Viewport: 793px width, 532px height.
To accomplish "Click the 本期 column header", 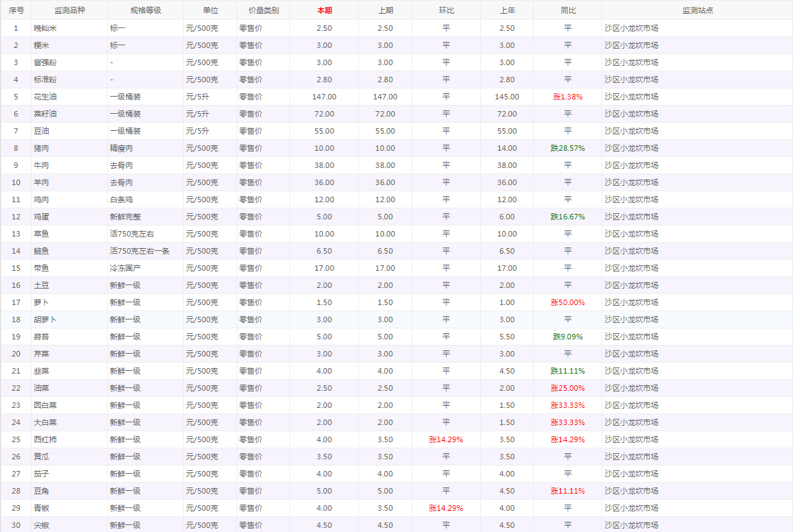I will coord(324,10).
